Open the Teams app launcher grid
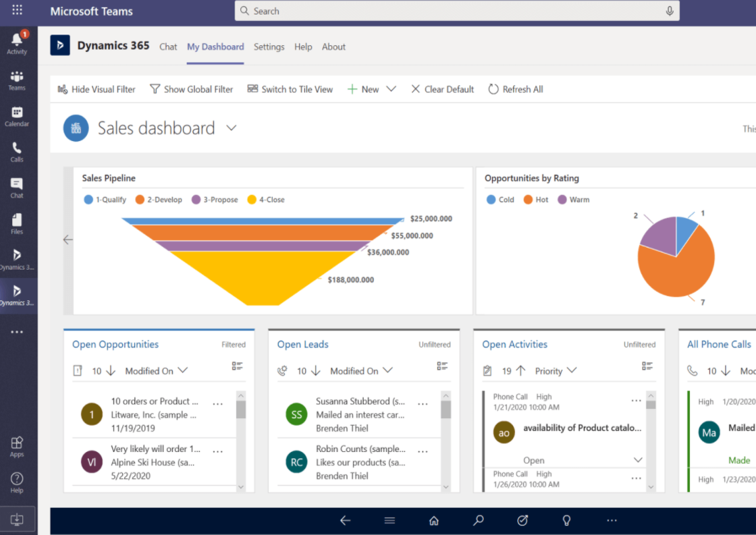 pos(18,10)
